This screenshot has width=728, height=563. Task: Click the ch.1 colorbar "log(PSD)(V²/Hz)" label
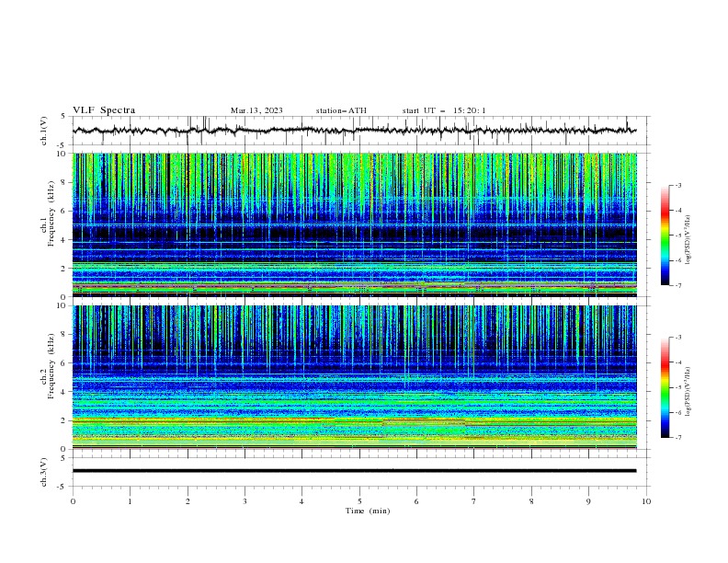point(688,240)
